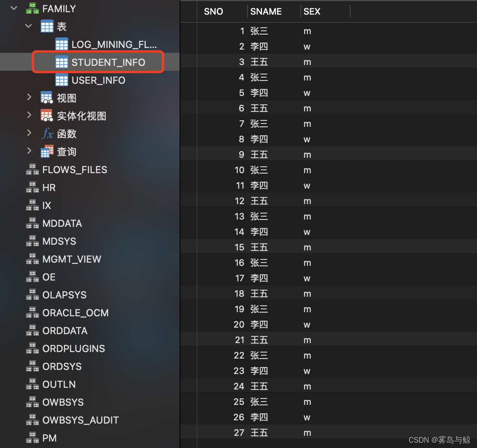Click the MDSYS schema entry

[x=60, y=241]
